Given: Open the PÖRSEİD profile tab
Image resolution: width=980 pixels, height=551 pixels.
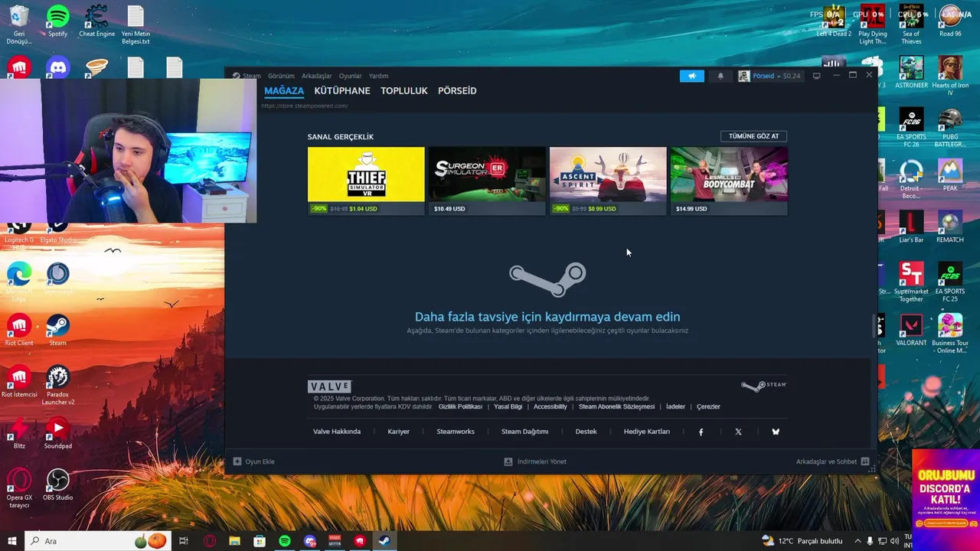Looking at the screenshot, I should 457,90.
